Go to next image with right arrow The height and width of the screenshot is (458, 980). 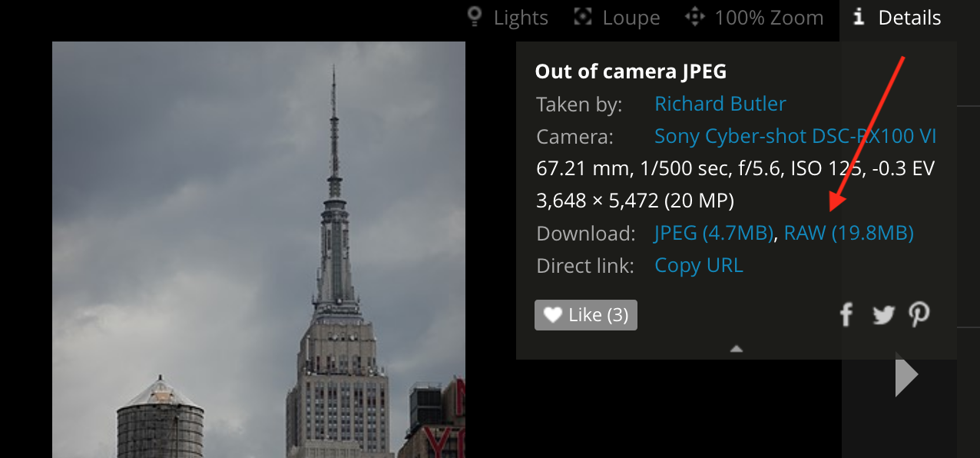click(906, 375)
